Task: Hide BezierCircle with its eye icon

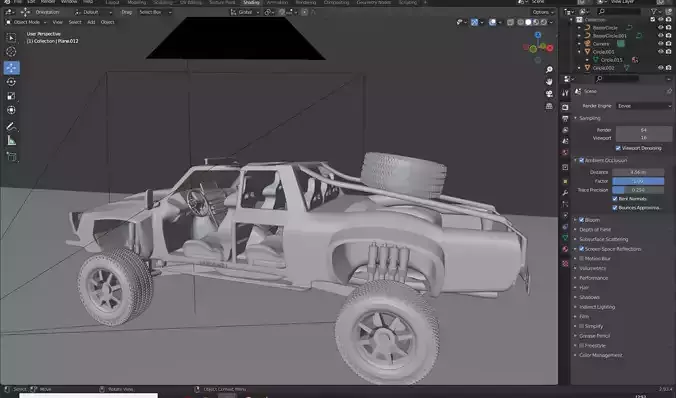Action: click(660, 28)
